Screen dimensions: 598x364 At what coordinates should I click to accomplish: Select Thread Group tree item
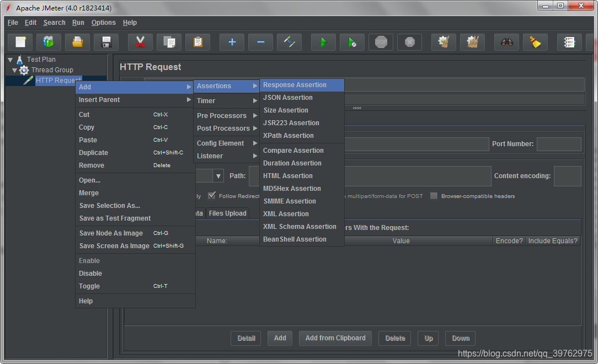click(52, 69)
